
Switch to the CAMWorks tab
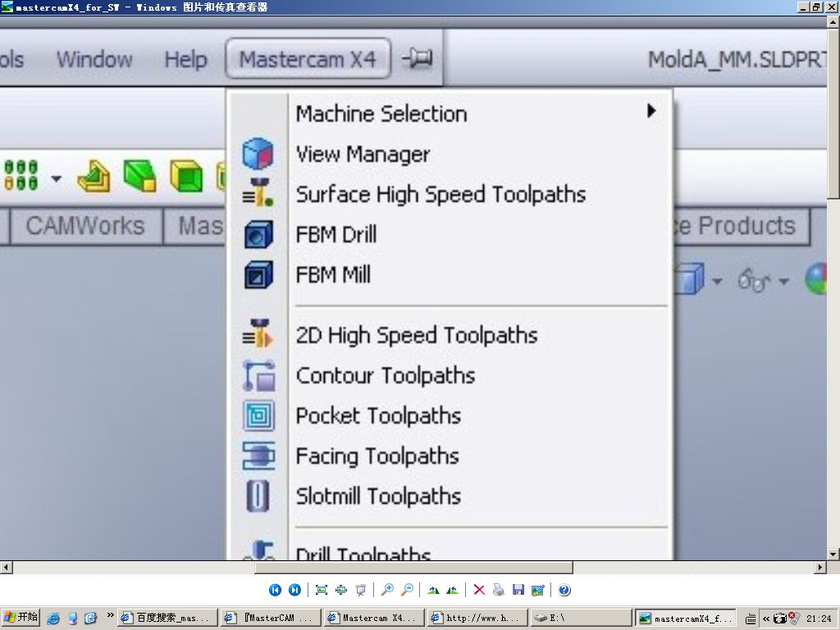85,226
